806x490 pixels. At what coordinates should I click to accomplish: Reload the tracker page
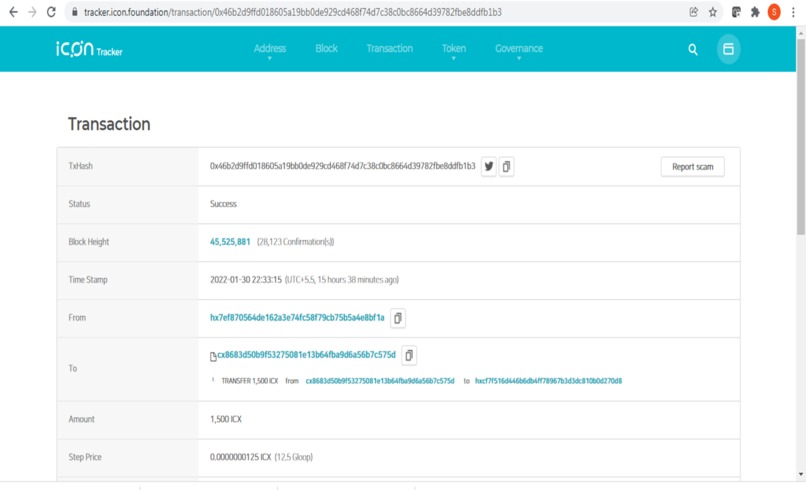[x=51, y=12]
